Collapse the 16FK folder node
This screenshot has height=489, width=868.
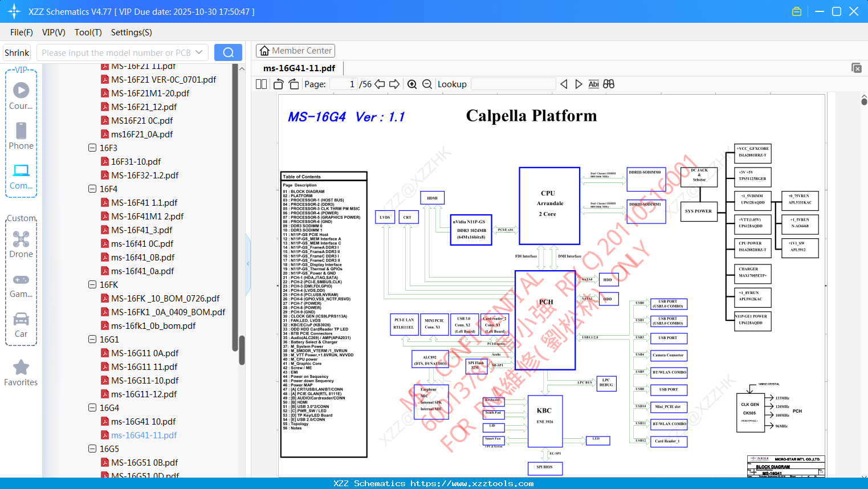click(x=92, y=284)
